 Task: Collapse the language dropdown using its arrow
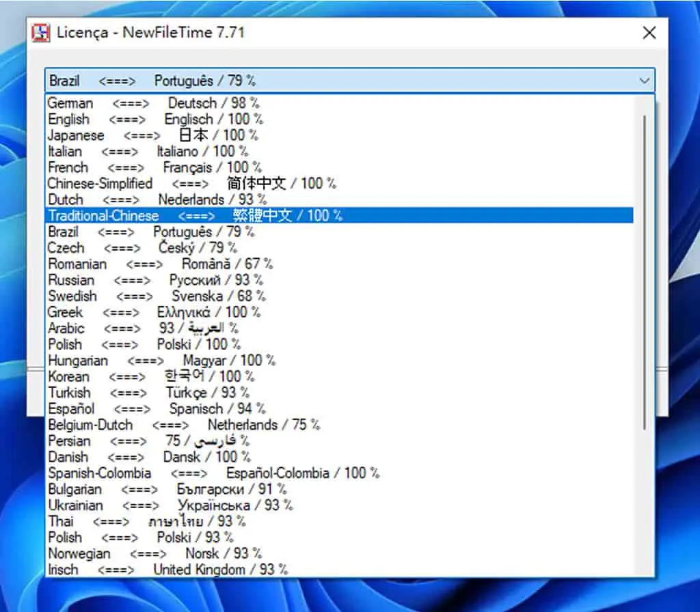point(644,81)
